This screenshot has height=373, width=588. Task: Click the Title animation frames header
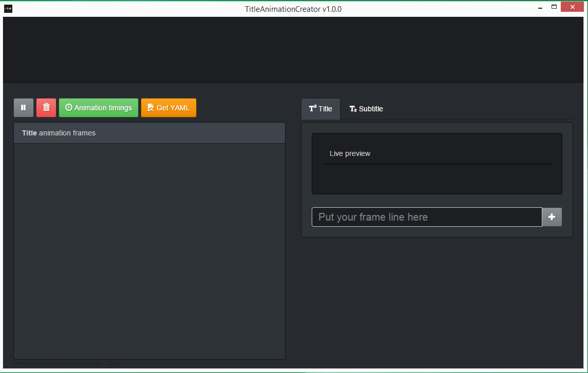(149, 133)
